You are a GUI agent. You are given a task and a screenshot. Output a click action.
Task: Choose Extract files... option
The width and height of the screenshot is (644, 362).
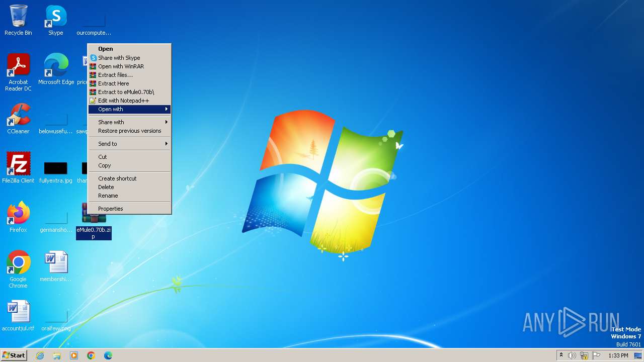(x=130, y=75)
